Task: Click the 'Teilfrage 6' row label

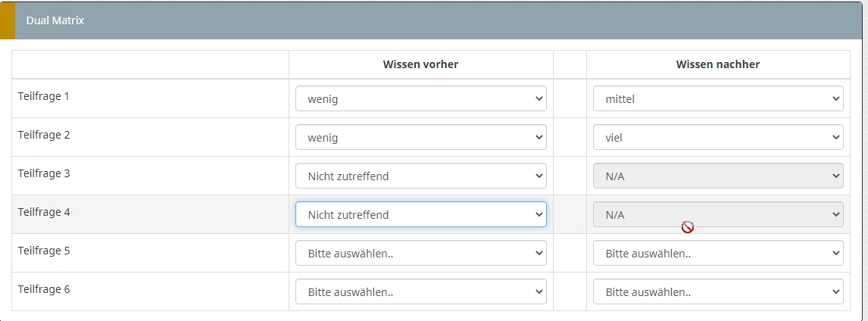Action: [x=44, y=290]
